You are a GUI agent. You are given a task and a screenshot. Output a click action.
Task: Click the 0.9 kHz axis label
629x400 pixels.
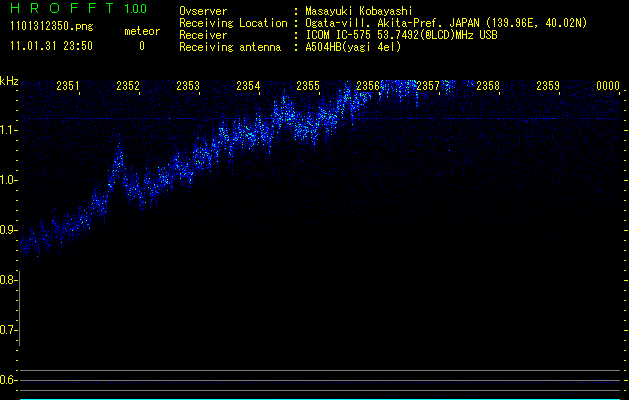pyautogui.click(x=8, y=230)
